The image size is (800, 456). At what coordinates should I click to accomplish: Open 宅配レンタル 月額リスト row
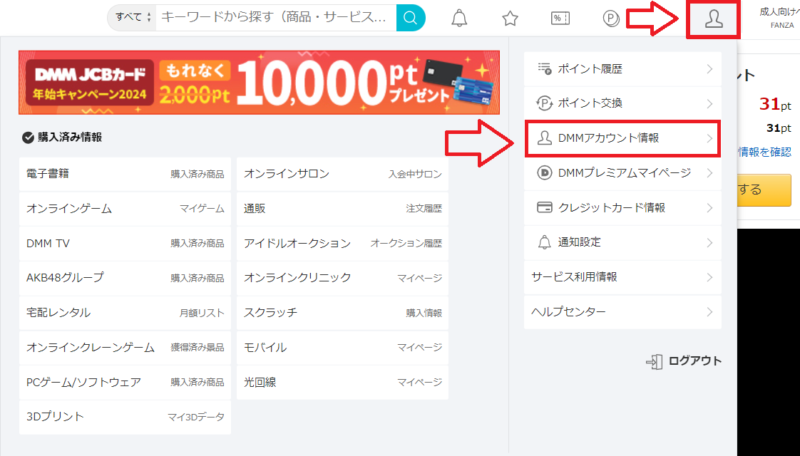point(125,313)
